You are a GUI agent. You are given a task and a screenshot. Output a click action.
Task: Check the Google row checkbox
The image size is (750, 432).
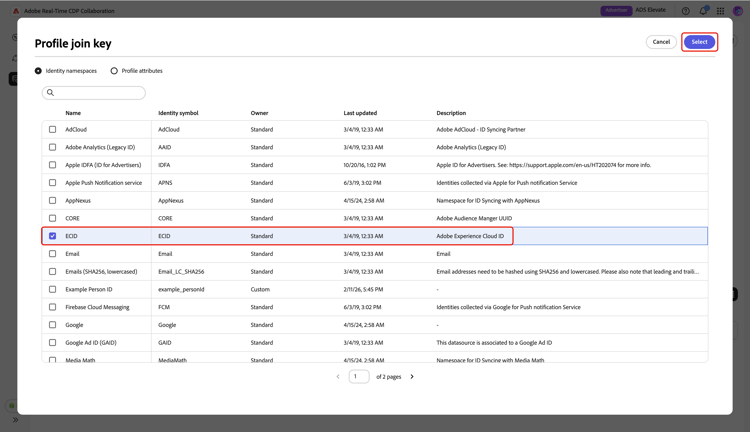53,325
